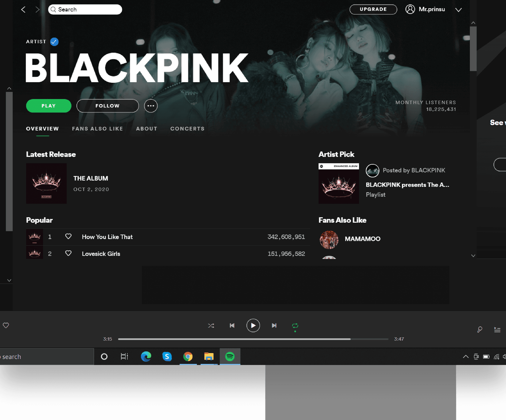Click the monthly listeners count 18,225,431
This screenshot has width=506, height=420.
coord(441,109)
